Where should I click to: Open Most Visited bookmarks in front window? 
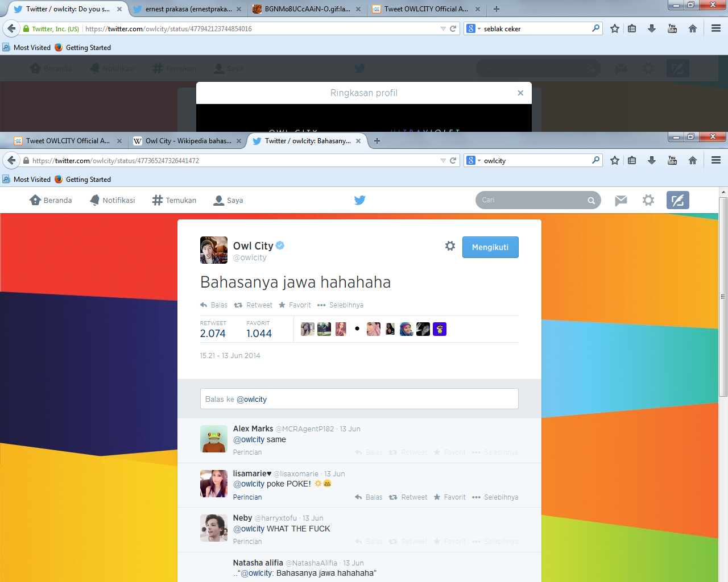click(27, 180)
